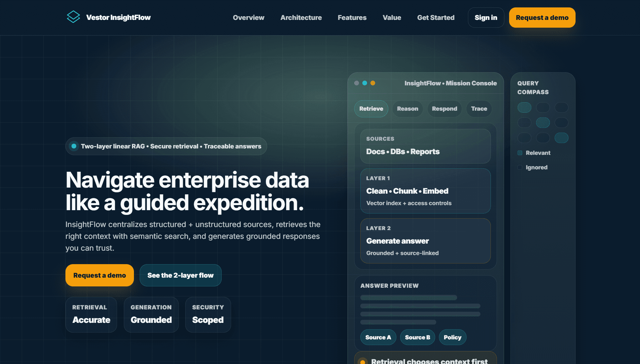Open the Architecture navigation item

pyautogui.click(x=301, y=18)
